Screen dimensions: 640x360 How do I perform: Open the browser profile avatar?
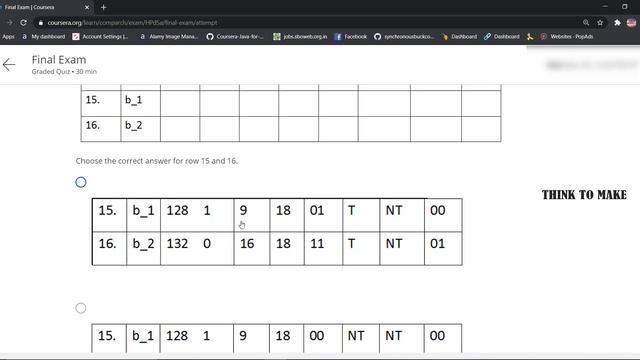point(631,23)
